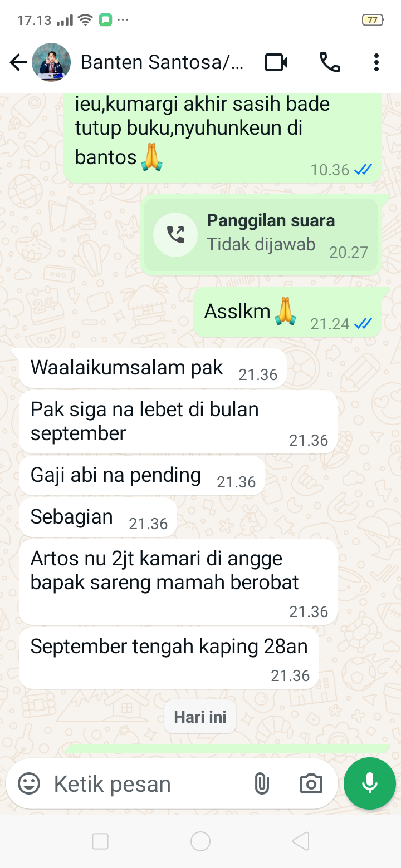
Task: Tap the Hari ini date chip
Action: coord(200,717)
